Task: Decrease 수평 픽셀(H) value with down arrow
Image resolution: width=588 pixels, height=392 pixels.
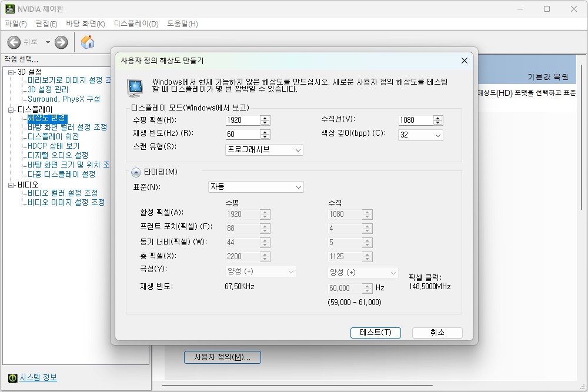Action: coord(265,123)
